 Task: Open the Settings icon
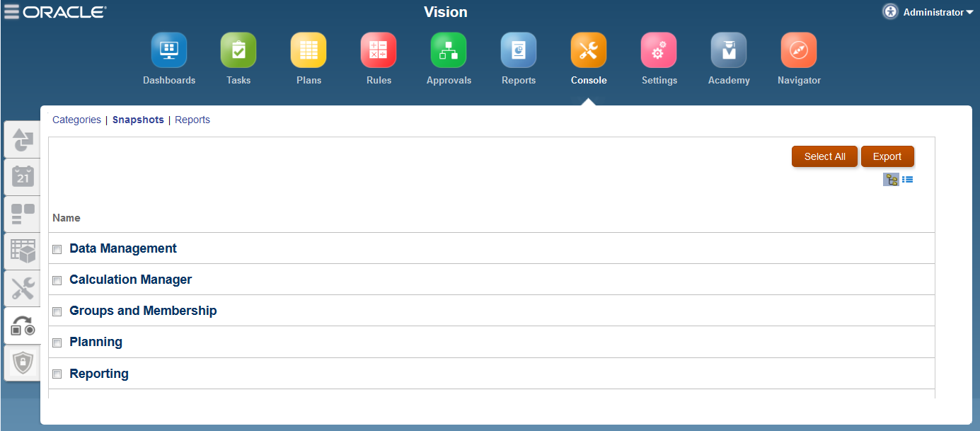click(x=659, y=50)
